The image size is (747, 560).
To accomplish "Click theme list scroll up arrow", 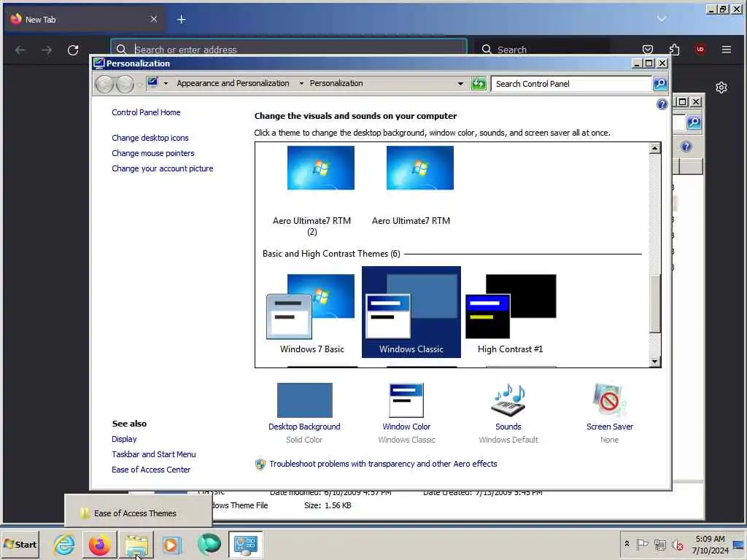I will click(654, 148).
